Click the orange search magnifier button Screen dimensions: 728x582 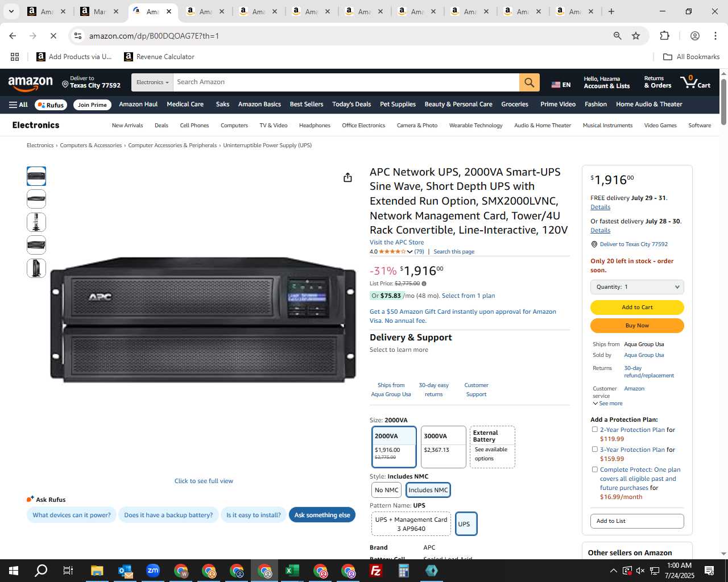pos(529,82)
